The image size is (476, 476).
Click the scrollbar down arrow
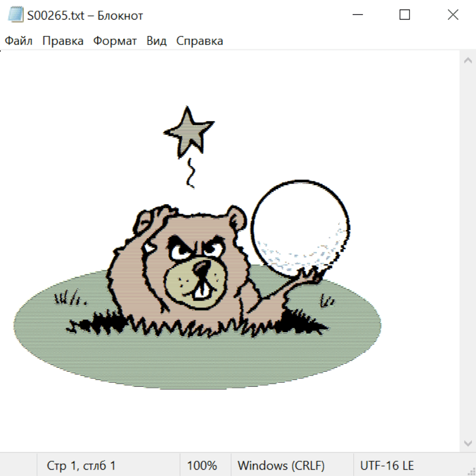coord(468,443)
